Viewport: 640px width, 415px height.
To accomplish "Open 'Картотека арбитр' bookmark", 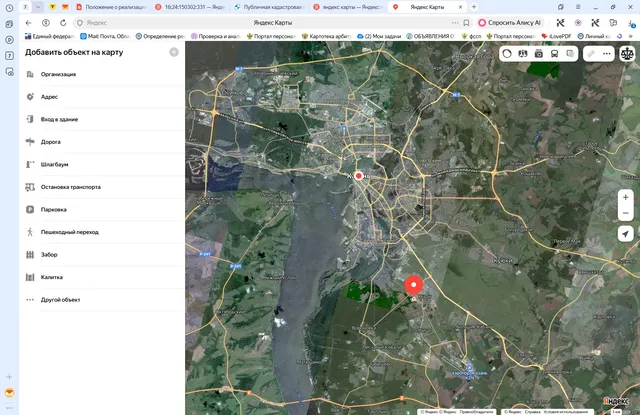I will point(327,36).
